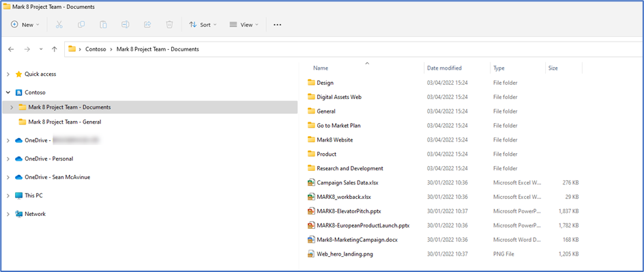
Task: Select the Mark8-MarketingCampaign.docx Word icon
Action: click(311, 239)
